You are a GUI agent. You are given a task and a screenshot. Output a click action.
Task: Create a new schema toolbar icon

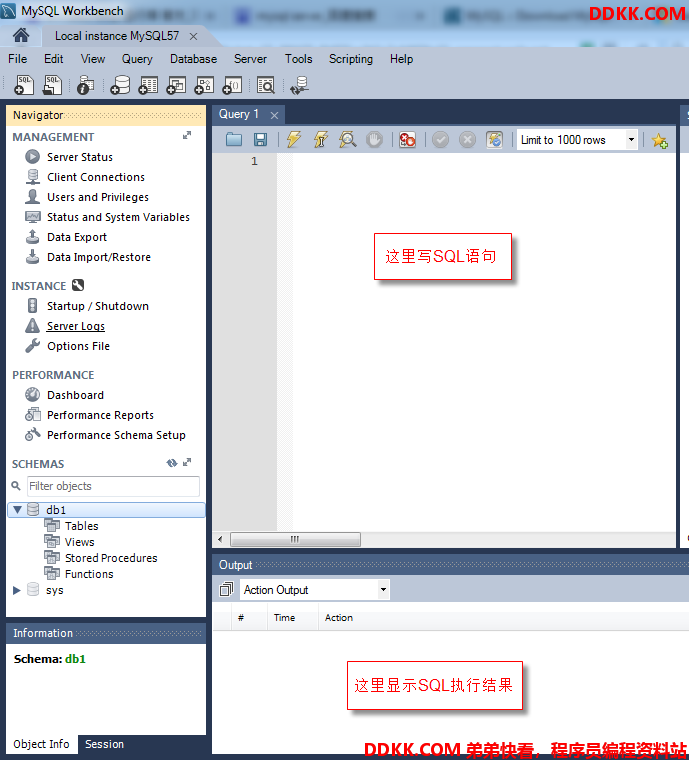[x=120, y=85]
